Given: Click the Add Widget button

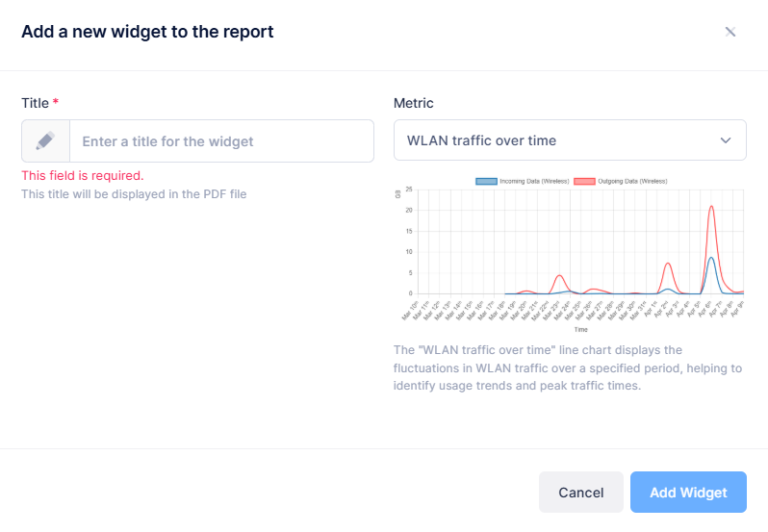Looking at the screenshot, I should coord(688,493).
